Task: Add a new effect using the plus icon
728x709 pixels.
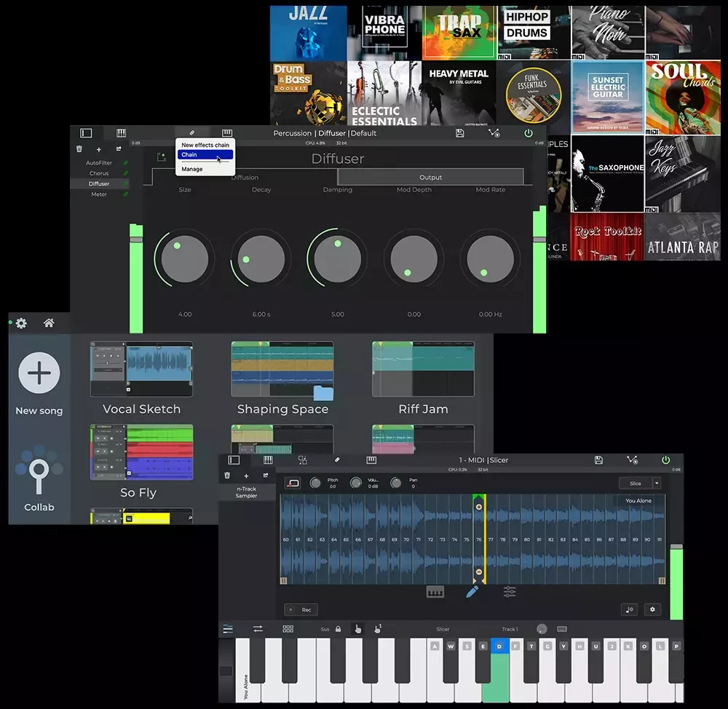Action: (x=98, y=149)
